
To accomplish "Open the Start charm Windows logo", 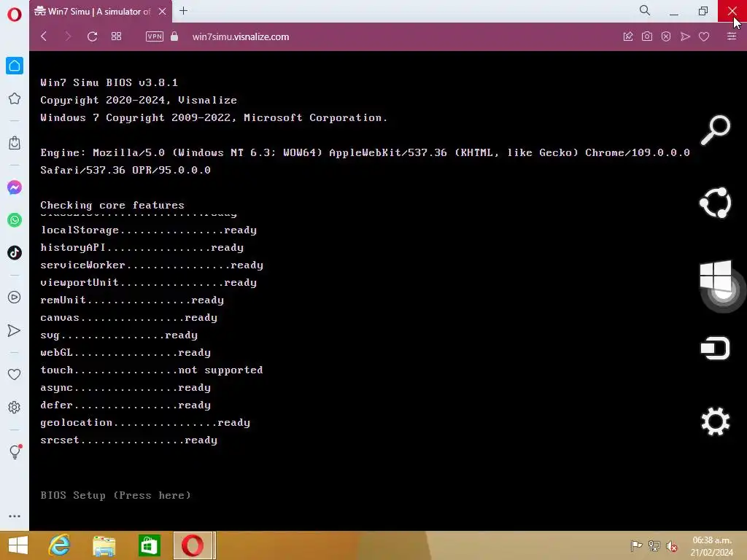I will [x=715, y=276].
